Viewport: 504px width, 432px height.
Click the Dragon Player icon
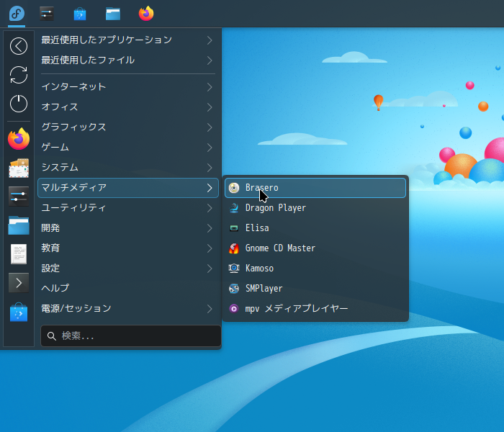[x=234, y=208]
